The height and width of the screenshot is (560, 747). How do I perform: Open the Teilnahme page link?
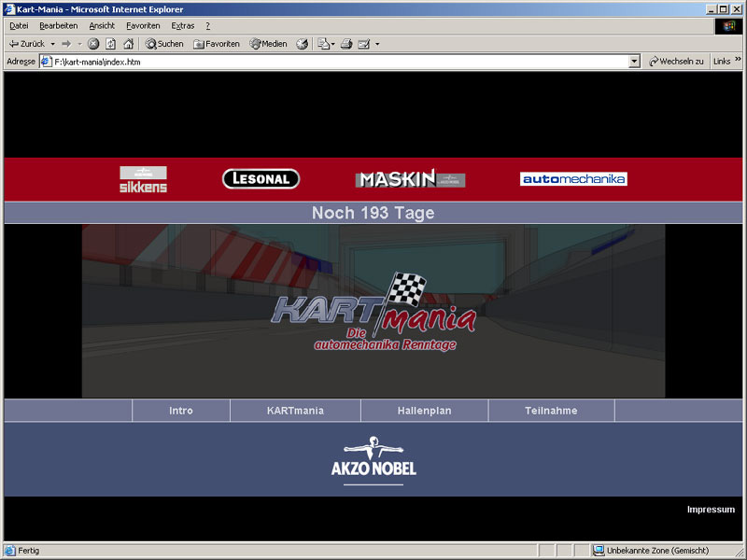[551, 411]
